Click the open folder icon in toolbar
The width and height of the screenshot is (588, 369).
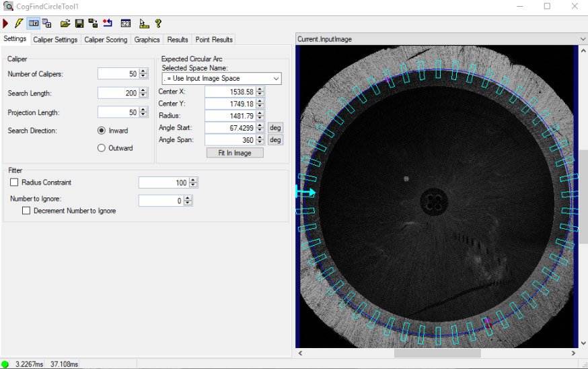[65, 24]
